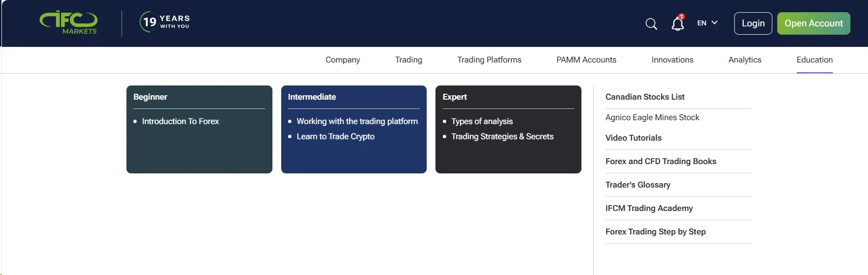Open the PAMM Accounts menu
Image resolution: width=868 pixels, height=275 pixels.
(586, 60)
